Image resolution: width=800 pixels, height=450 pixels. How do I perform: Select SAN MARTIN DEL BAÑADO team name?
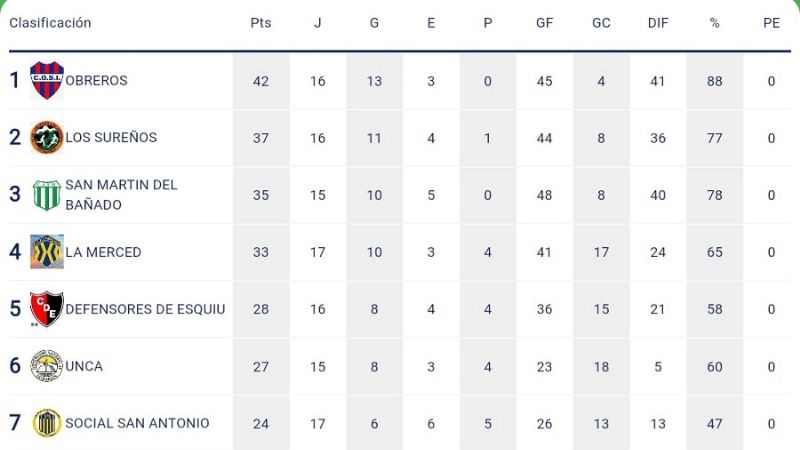[121, 195]
